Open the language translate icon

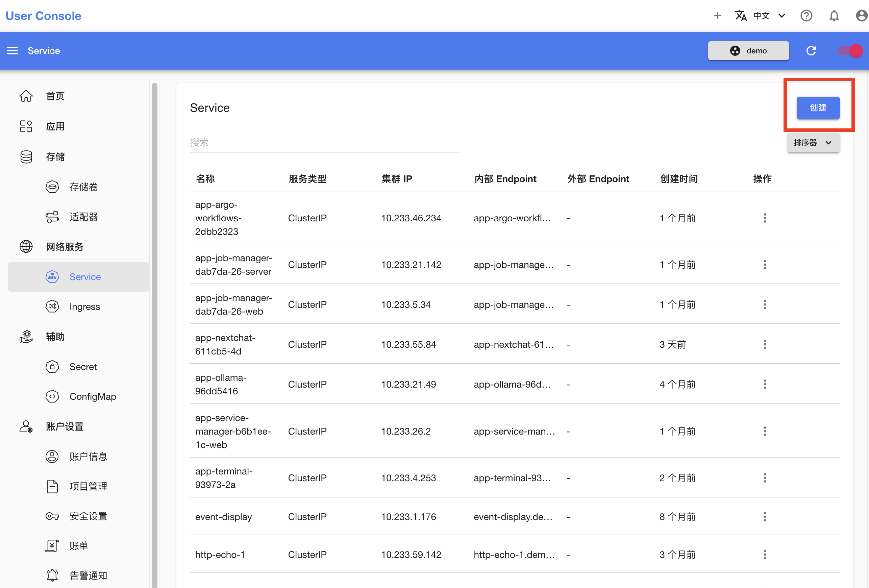[740, 16]
